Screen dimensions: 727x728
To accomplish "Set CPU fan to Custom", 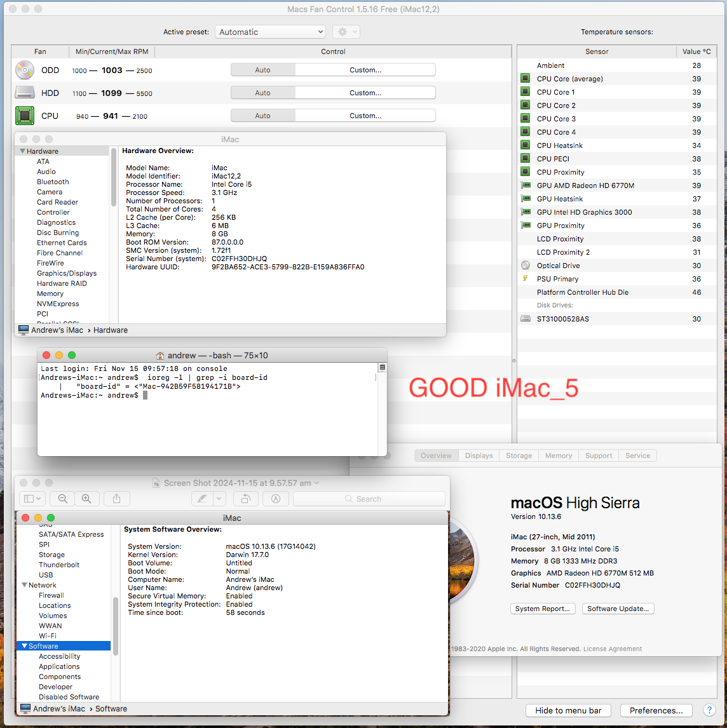I will tap(365, 116).
